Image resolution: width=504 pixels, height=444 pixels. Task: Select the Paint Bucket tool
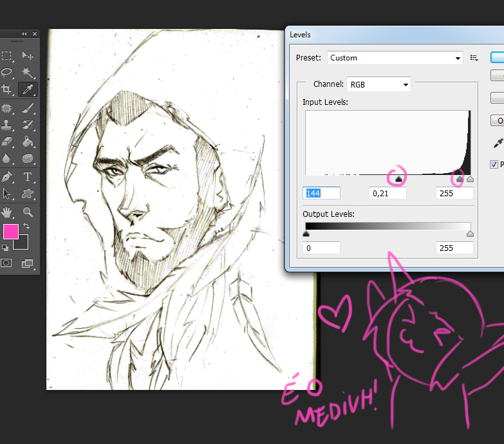click(28, 142)
